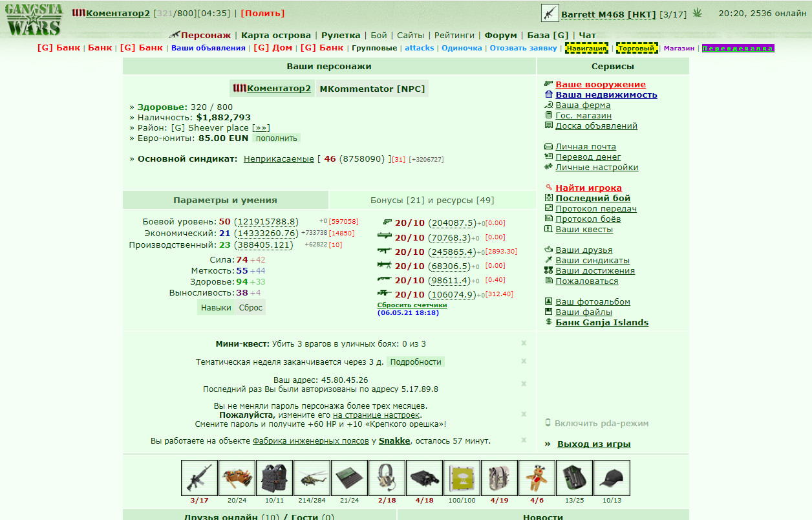Open Протокол передач
Image resolution: width=812 pixels, height=520 pixels.
coord(596,209)
